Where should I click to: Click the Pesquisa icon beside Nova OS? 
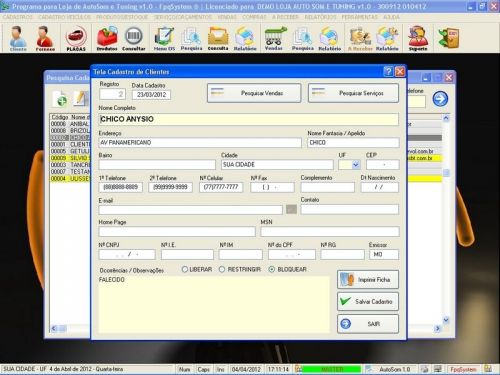[x=191, y=38]
